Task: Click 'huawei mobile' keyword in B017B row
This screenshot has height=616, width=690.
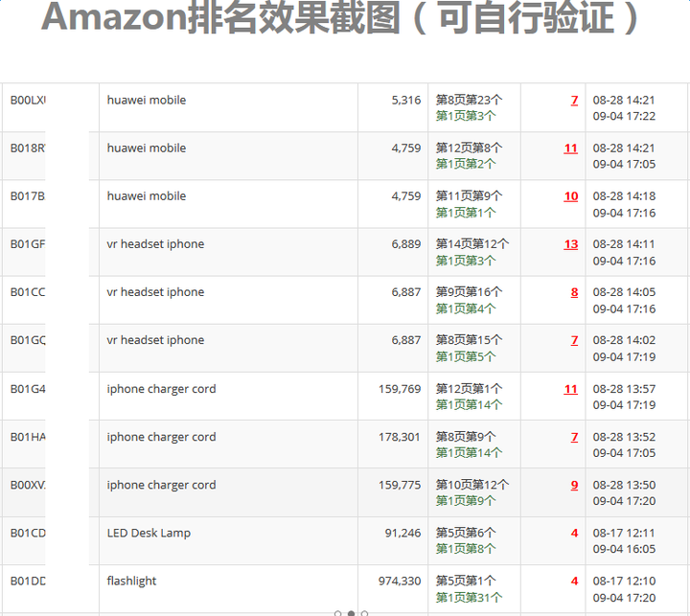Action: tap(147, 196)
